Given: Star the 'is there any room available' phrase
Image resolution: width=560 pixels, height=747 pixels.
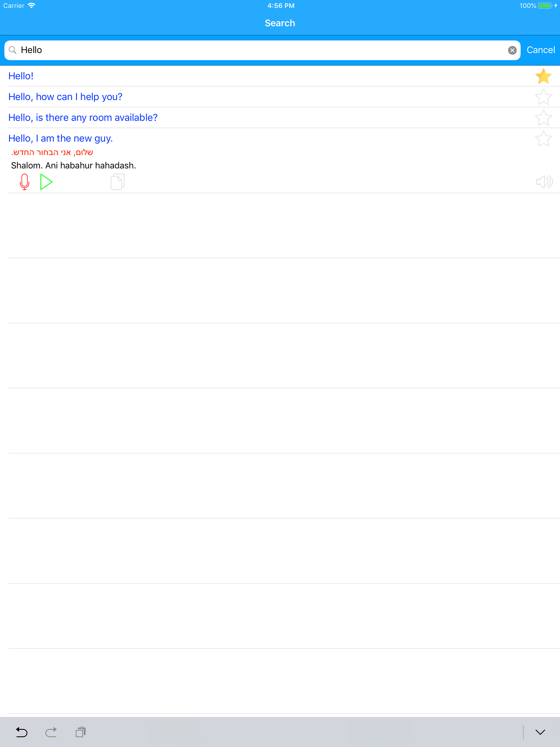Looking at the screenshot, I should coord(543,118).
